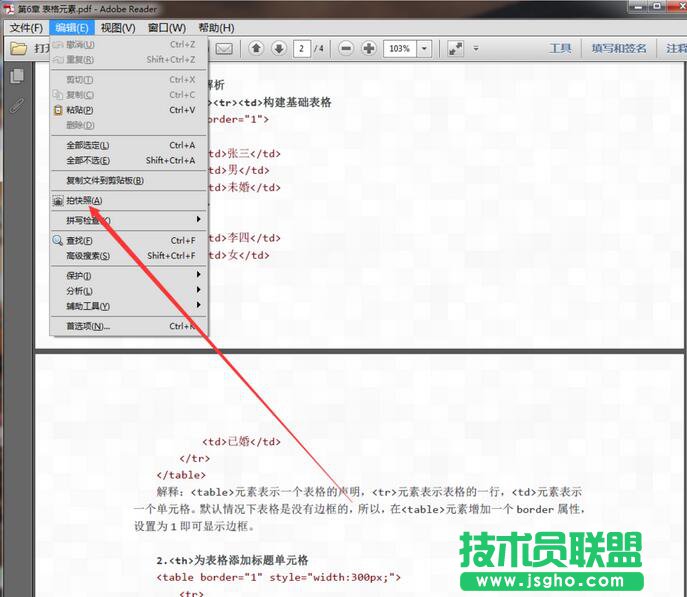Expand the 保护 submenu
This screenshot has height=597, width=687.
[x=128, y=275]
